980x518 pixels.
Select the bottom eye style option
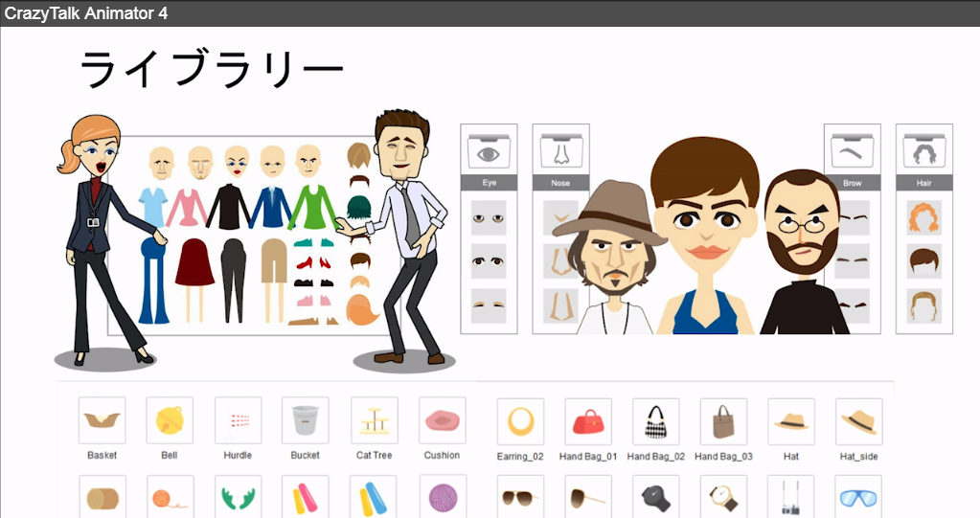tap(489, 304)
